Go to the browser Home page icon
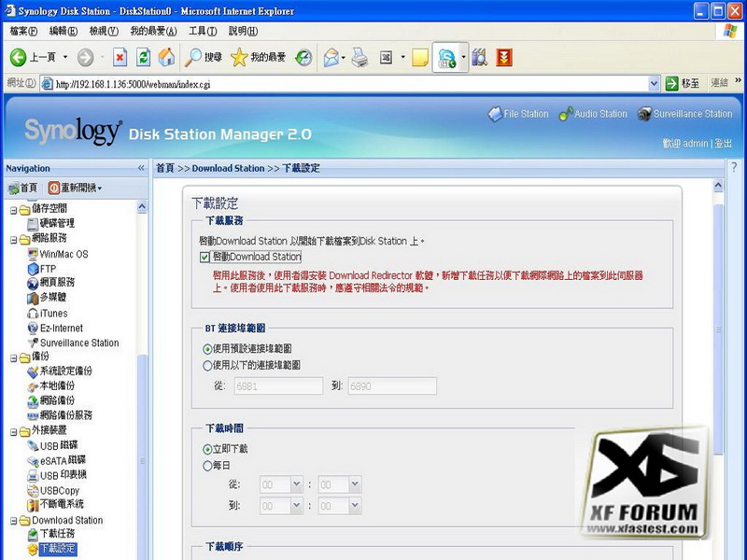747x560 pixels. tap(166, 58)
